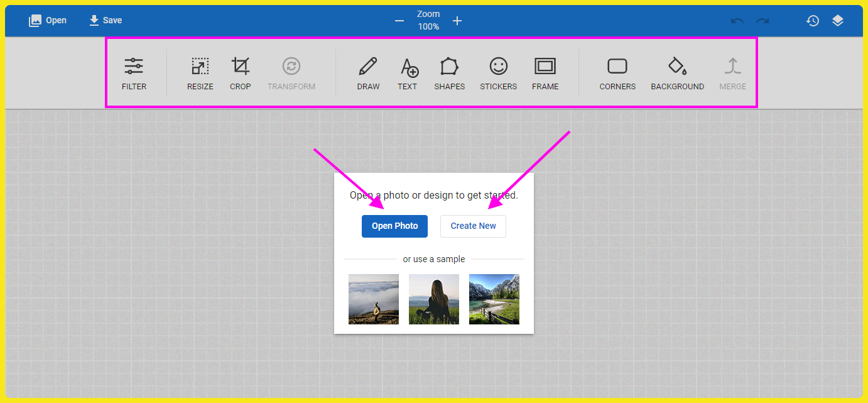Screen dimensions: 868x403
Task: Open the Background fill tool
Action: click(677, 74)
